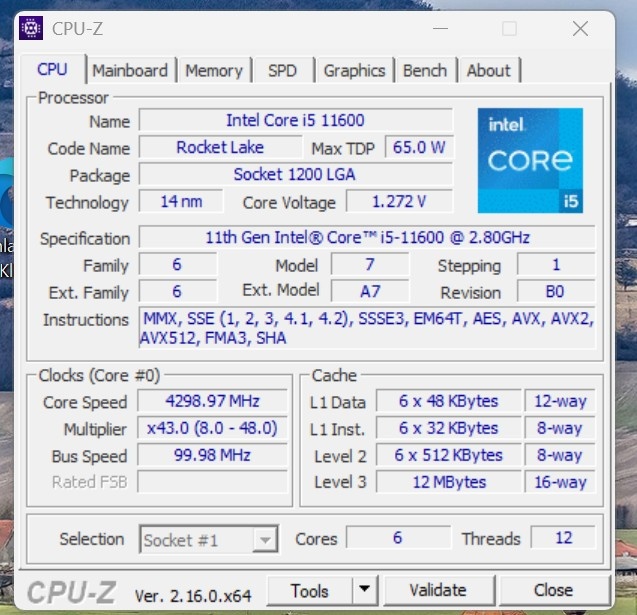Image resolution: width=637 pixels, height=615 pixels.
Task: Click the Cores value '6'
Action: click(x=398, y=537)
